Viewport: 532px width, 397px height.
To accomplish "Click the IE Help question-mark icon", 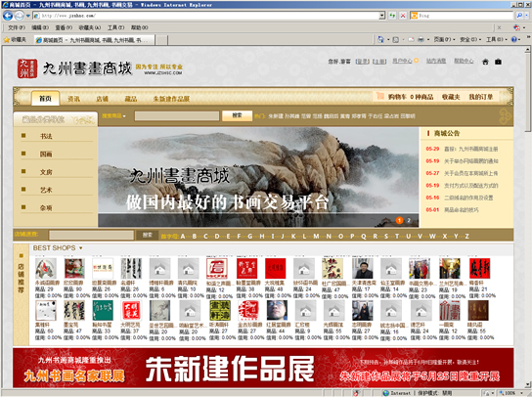I will pos(514,40).
